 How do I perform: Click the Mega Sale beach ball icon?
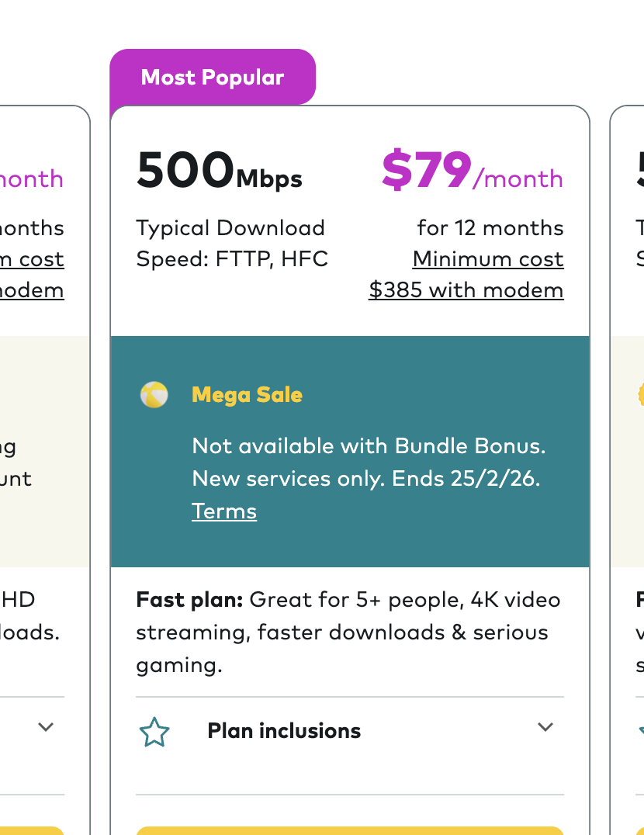154,395
